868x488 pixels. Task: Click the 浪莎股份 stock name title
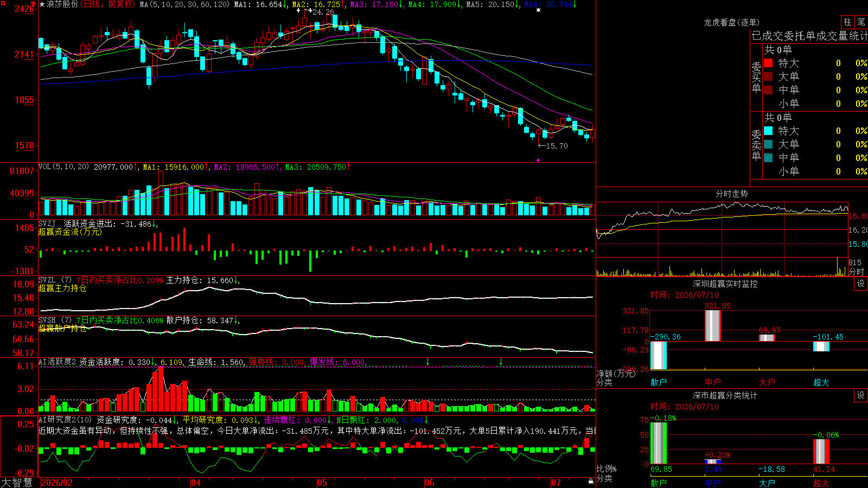[62, 4]
